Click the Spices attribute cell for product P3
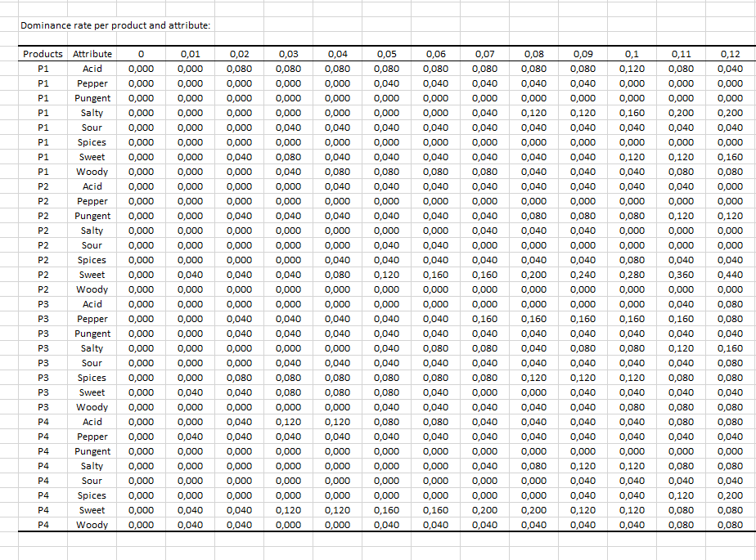This screenshot has height=560, width=756. coord(92,378)
